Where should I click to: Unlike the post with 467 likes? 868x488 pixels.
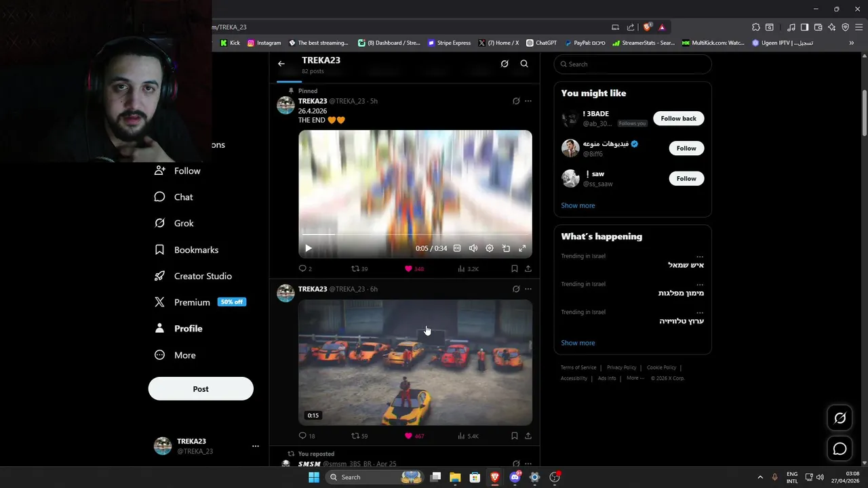(414, 436)
